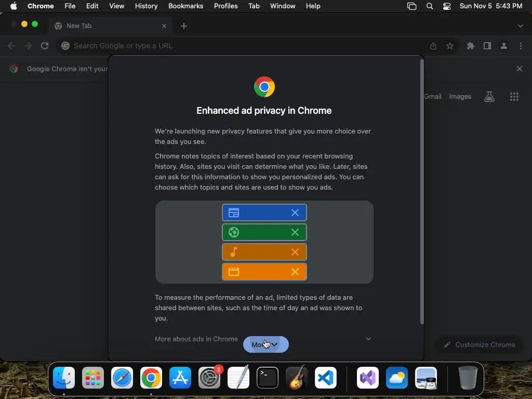
Task: Open the Profiles menu
Action: (225, 6)
